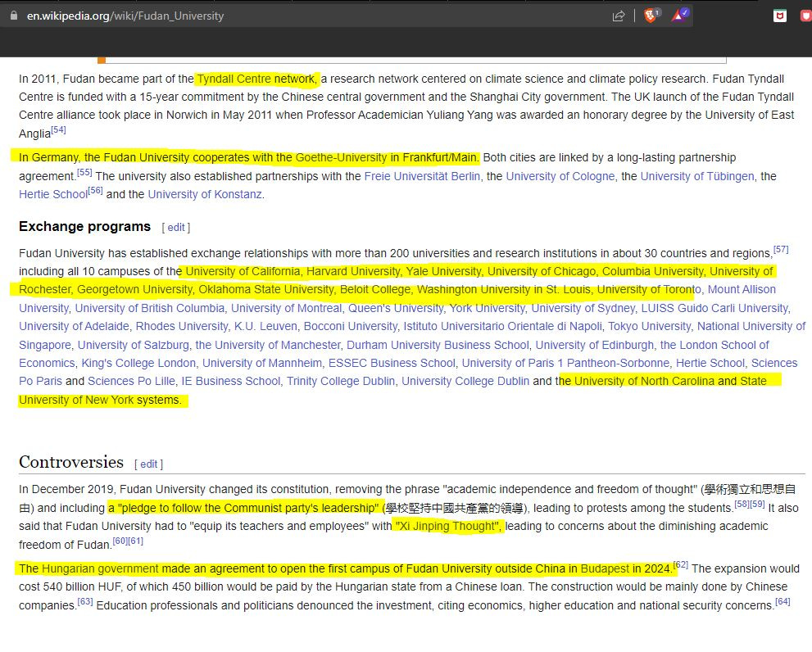812x652 pixels.
Task: Click the Brave Rewards triangle icon
Action: coord(679,15)
